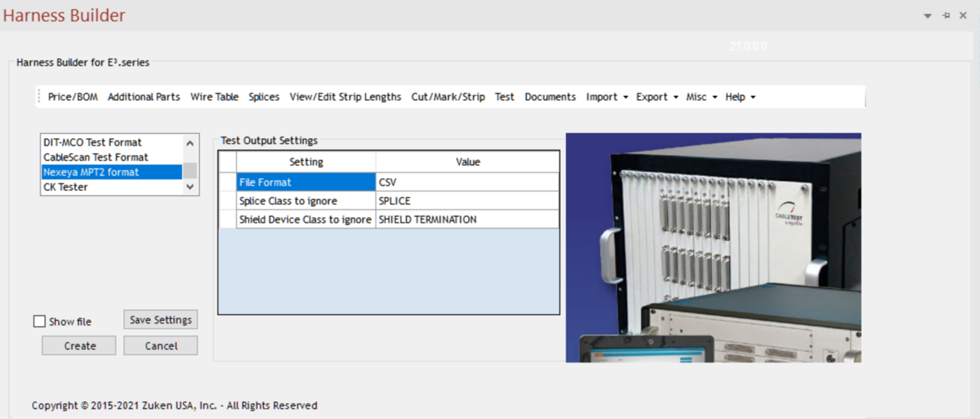Select the Cut/Mark/Strip menu item
The image size is (980, 419).
click(x=448, y=97)
